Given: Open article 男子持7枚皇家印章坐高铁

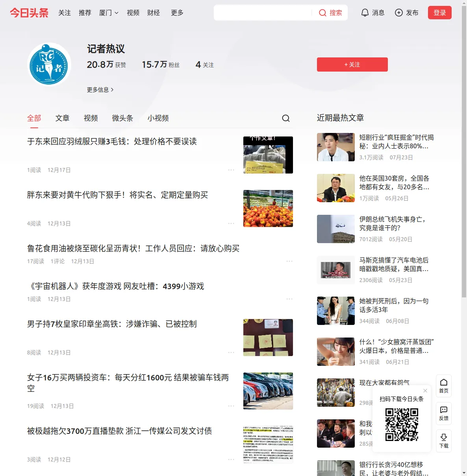Looking at the screenshot, I should coord(112,324).
